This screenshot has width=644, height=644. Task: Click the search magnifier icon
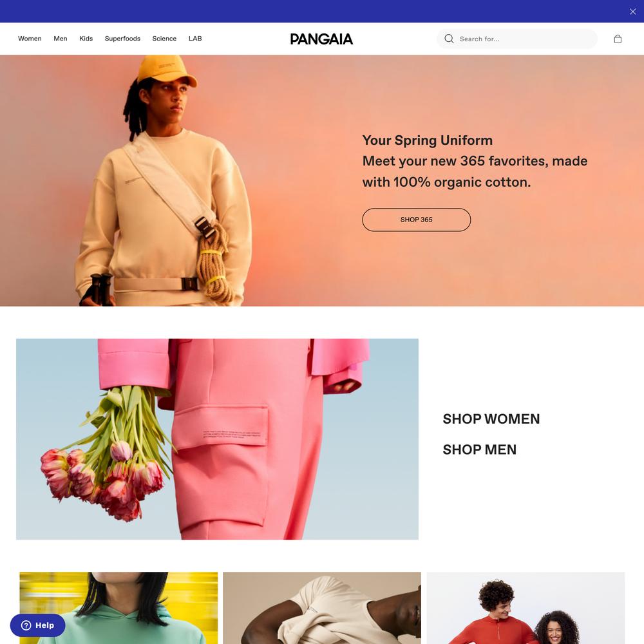pos(449,39)
